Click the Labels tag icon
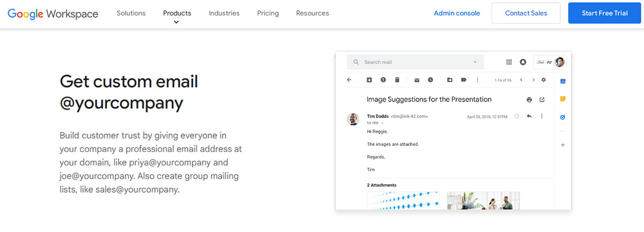The width and height of the screenshot is (644, 232). point(464,80)
